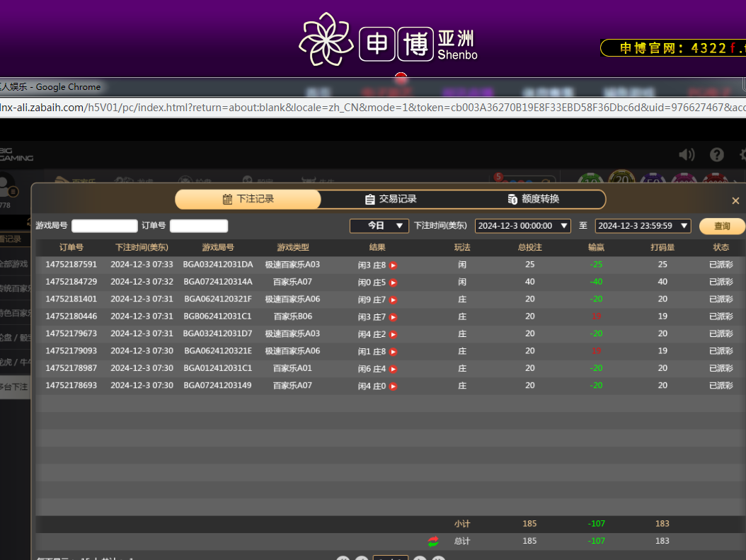Click the 订单号 input field
This screenshot has width=746, height=560.
pyautogui.click(x=199, y=226)
